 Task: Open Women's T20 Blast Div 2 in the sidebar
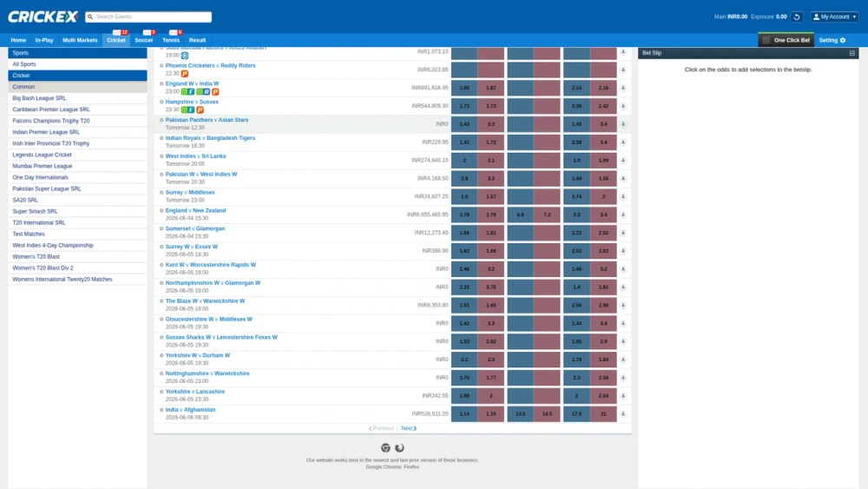click(77, 268)
